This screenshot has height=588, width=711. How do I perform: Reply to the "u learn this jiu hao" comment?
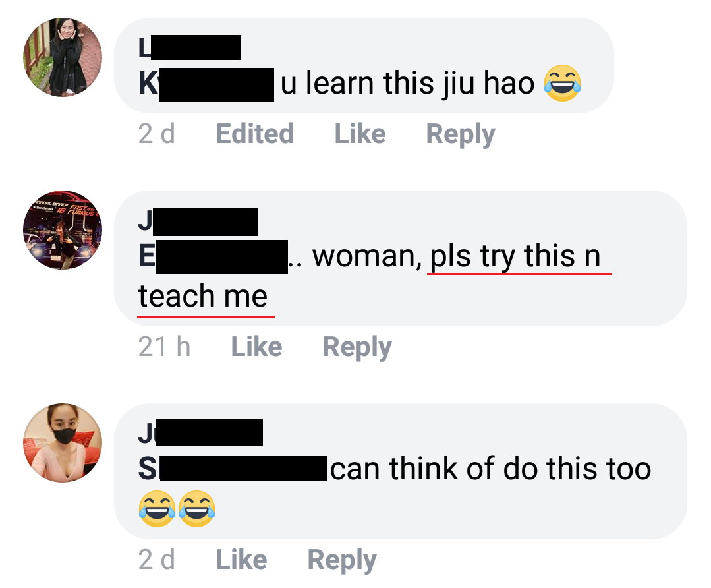460,134
